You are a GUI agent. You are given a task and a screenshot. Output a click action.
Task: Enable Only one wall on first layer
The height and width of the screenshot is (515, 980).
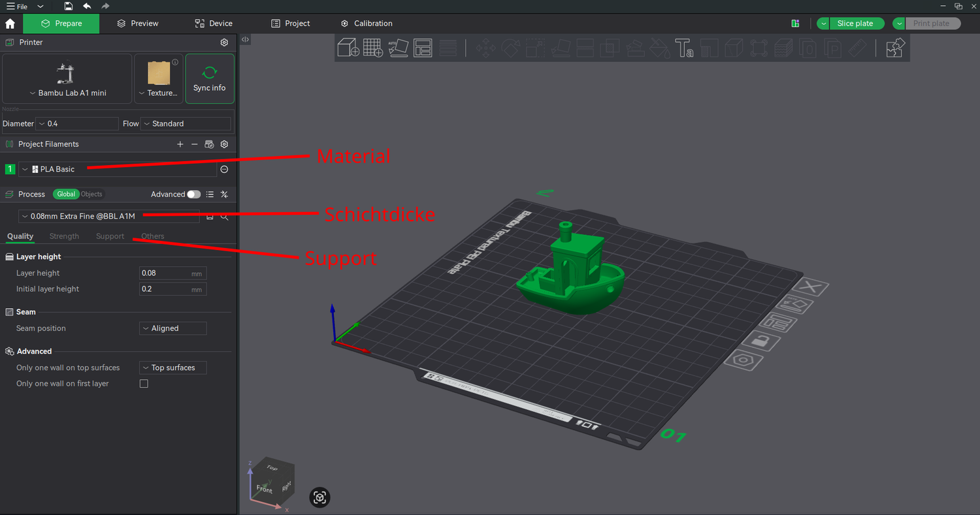point(144,384)
